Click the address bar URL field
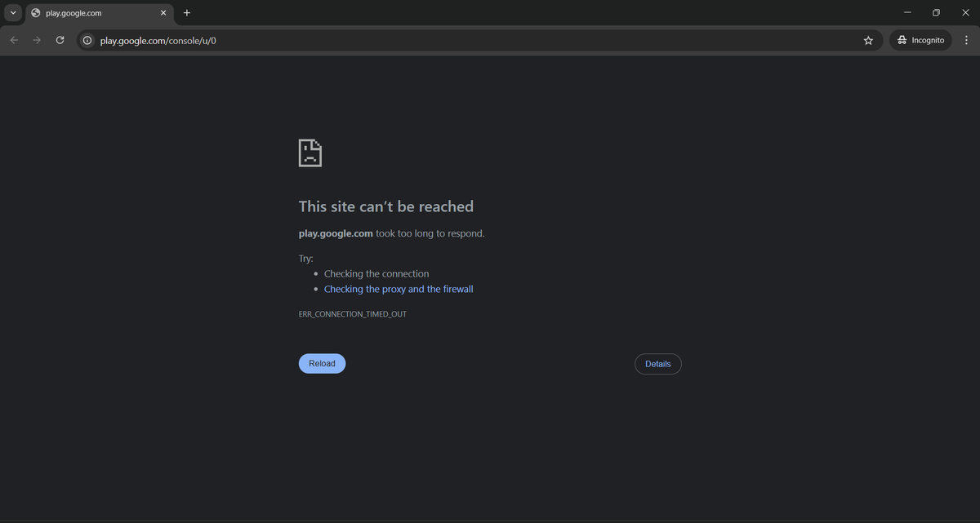 click(x=478, y=40)
